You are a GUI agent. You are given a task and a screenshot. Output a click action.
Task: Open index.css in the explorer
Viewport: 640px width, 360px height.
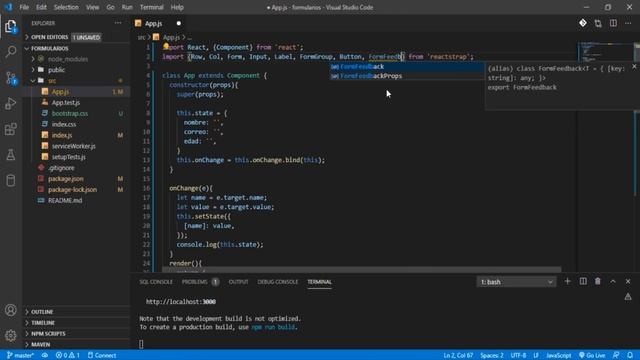coord(76,124)
